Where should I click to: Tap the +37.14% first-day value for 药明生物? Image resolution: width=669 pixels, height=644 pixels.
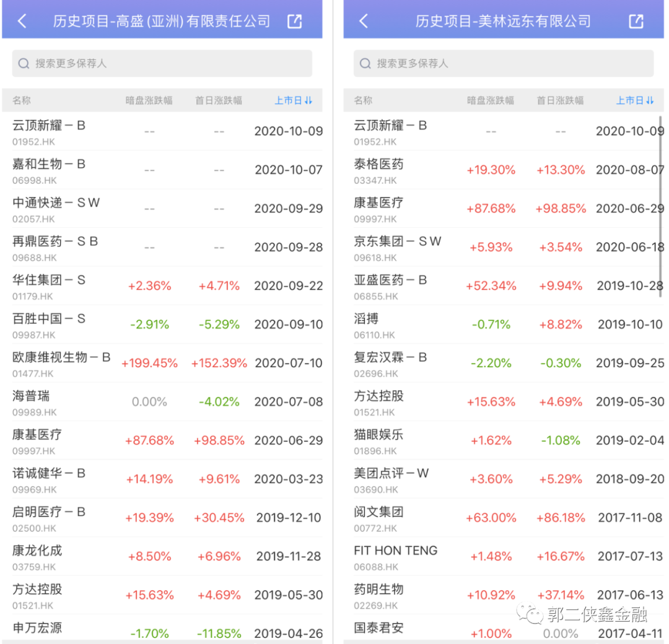click(561, 595)
